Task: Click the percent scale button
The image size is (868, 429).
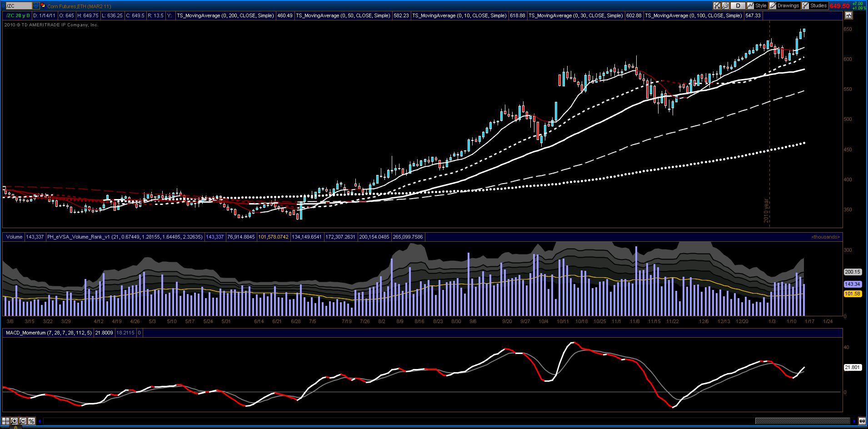Action: 32,421
